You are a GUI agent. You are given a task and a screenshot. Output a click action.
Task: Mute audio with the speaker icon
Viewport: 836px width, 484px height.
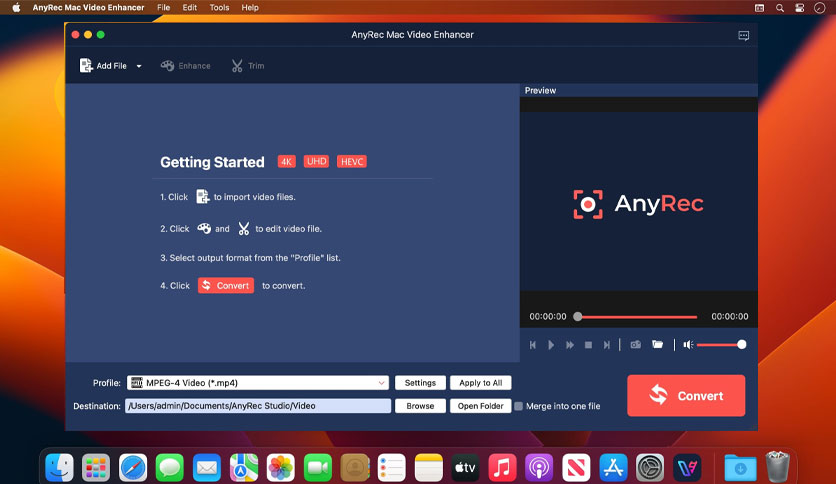[x=688, y=345]
